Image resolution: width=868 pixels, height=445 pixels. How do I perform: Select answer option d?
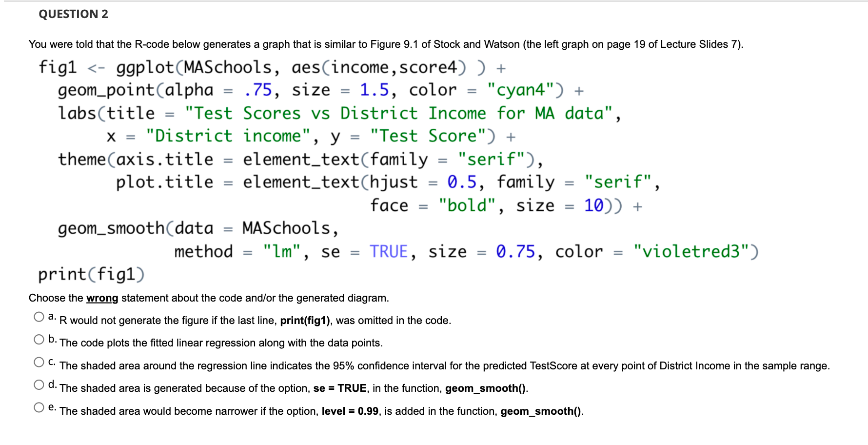point(39,384)
